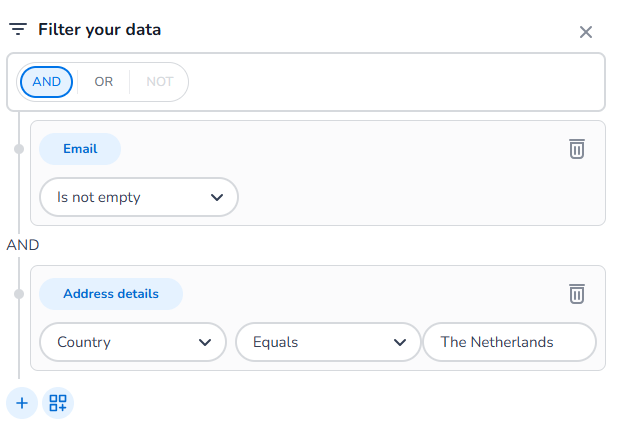Edit the "The Netherlands" value field
The image size is (620, 447).
point(509,342)
